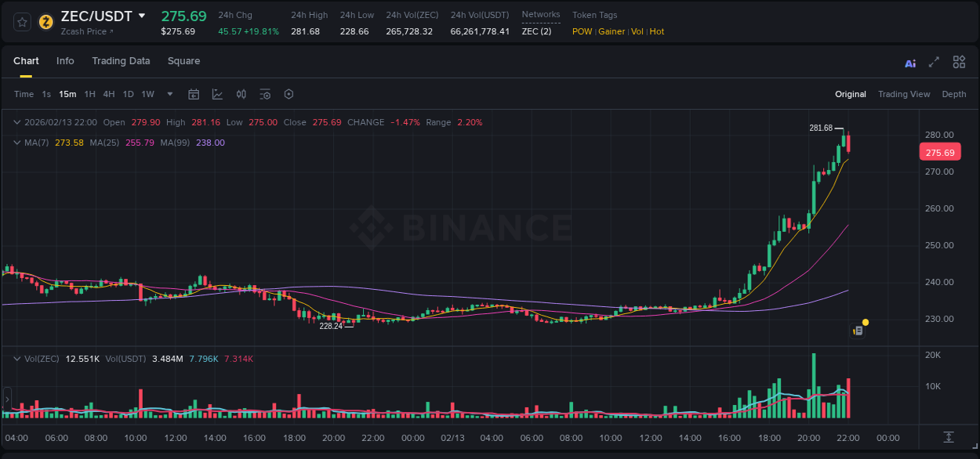Click the highlighted 275.69 price label
This screenshot has height=459, width=980.
(x=940, y=152)
